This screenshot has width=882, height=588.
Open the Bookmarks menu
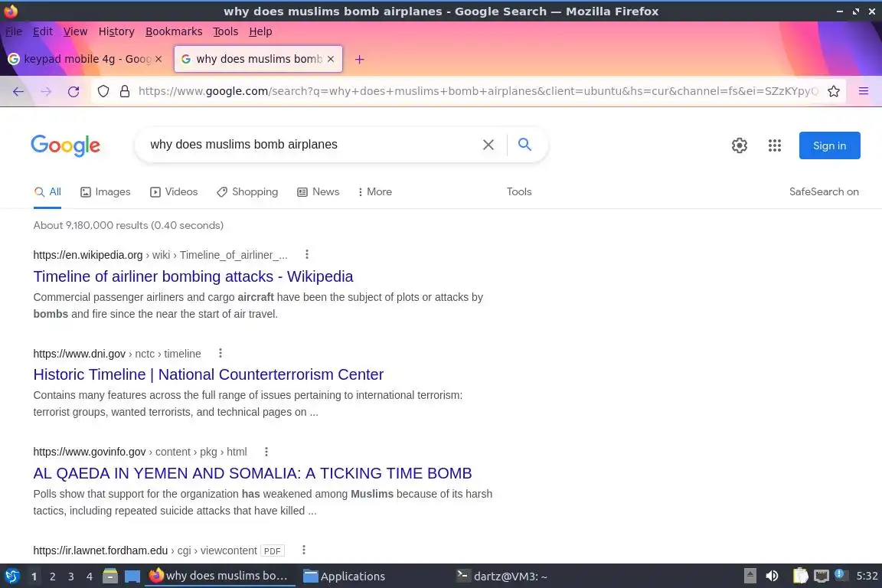click(x=174, y=31)
